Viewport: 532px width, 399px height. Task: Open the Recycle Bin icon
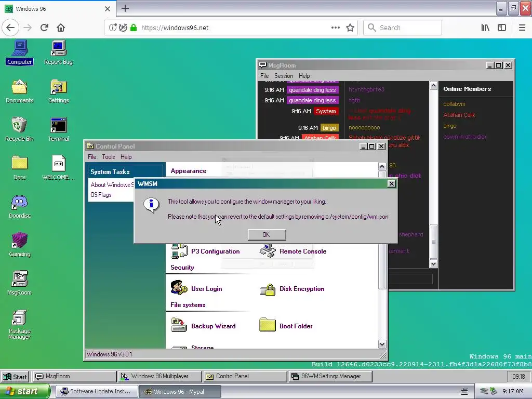pos(19,129)
